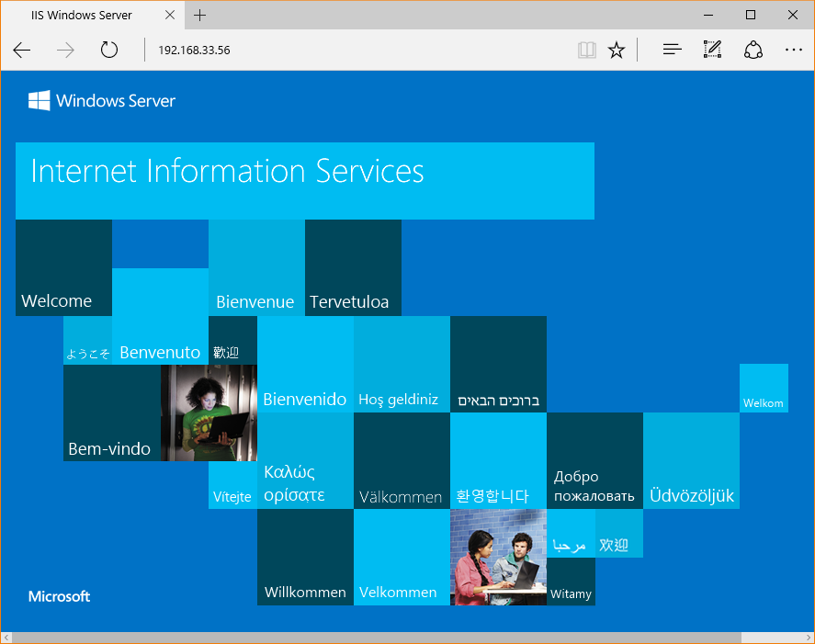Click the 欢迎 tile
The width and height of the screenshot is (815, 644).
(619, 533)
